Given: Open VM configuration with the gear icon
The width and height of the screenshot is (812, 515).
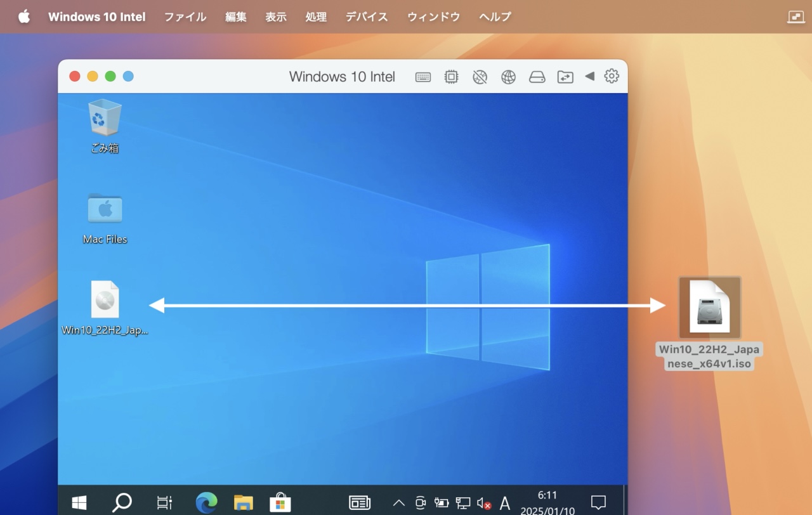Looking at the screenshot, I should pyautogui.click(x=612, y=76).
